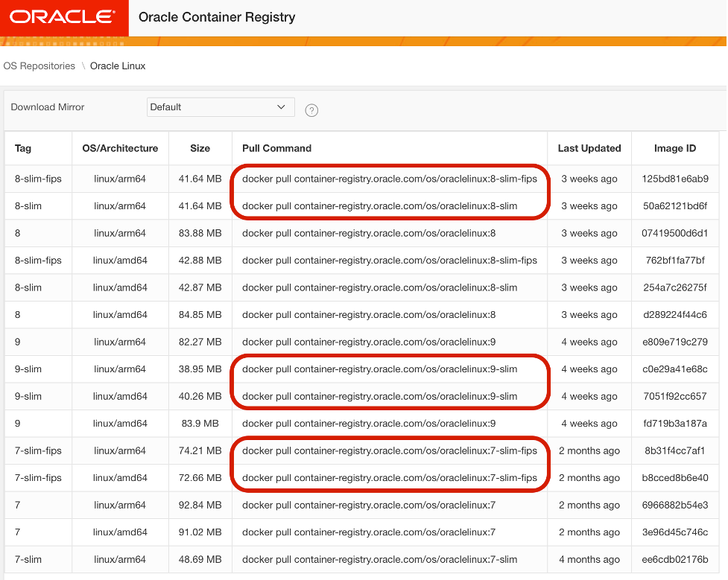Viewport: 728px width, 580px height.
Task: Open the Download Mirror help icon
Action: (x=311, y=110)
